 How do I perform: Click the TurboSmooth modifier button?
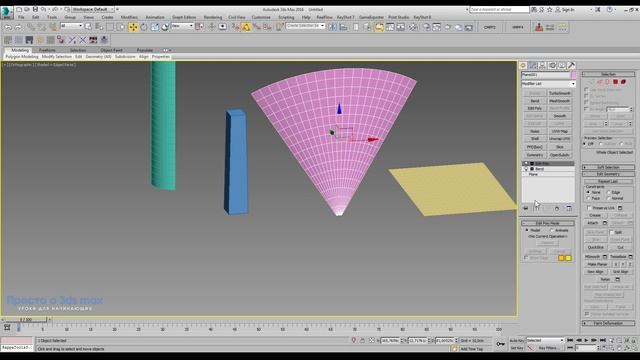point(560,93)
